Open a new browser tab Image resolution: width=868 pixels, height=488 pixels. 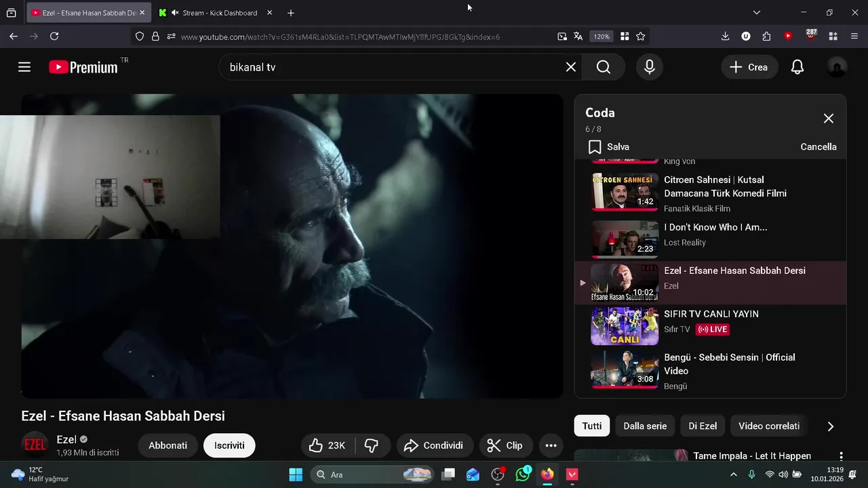click(291, 13)
